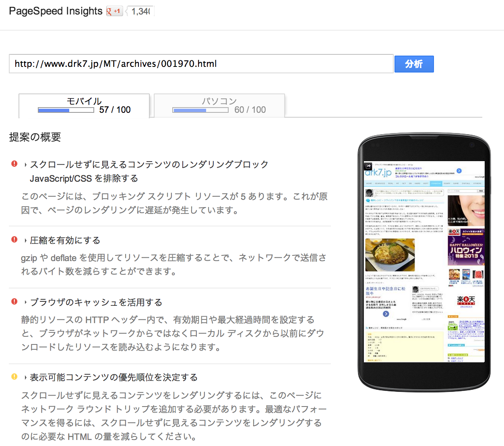Click the red warning icon beside 圧縮を有効にする
This screenshot has width=504, height=446.
[14, 240]
